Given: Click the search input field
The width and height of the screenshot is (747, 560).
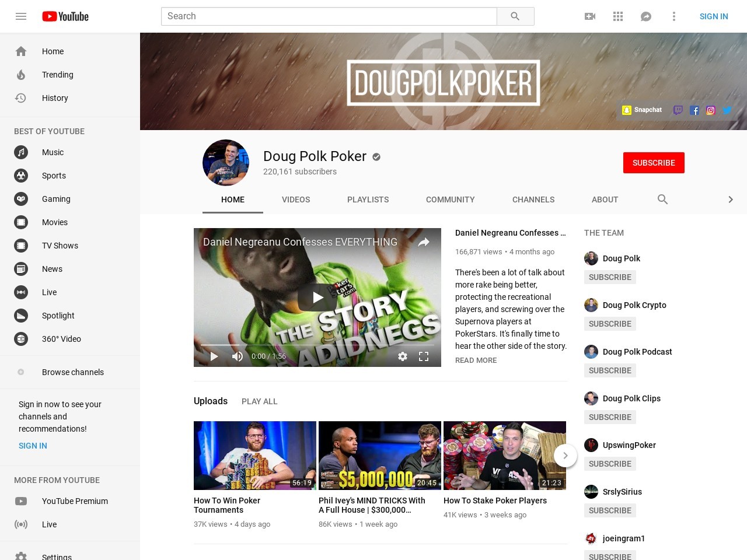Looking at the screenshot, I should click(329, 16).
